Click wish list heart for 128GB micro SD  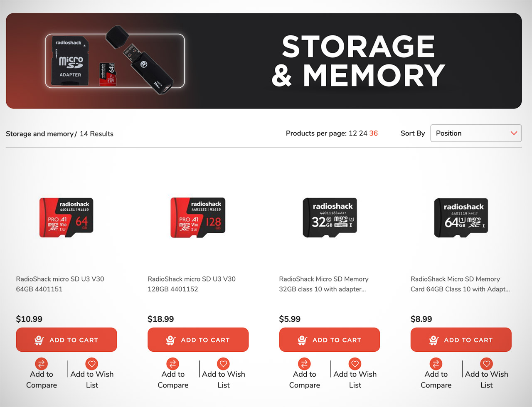(224, 364)
